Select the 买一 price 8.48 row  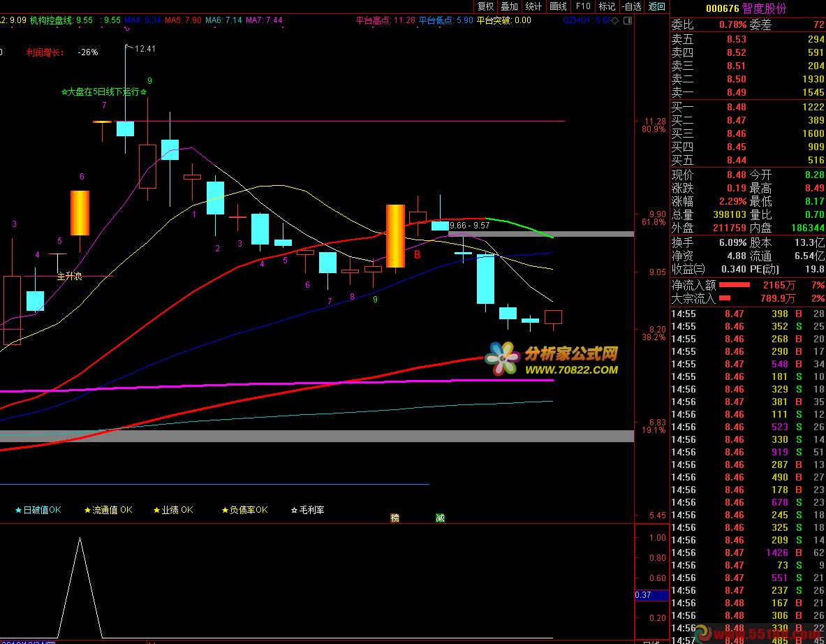(748, 107)
